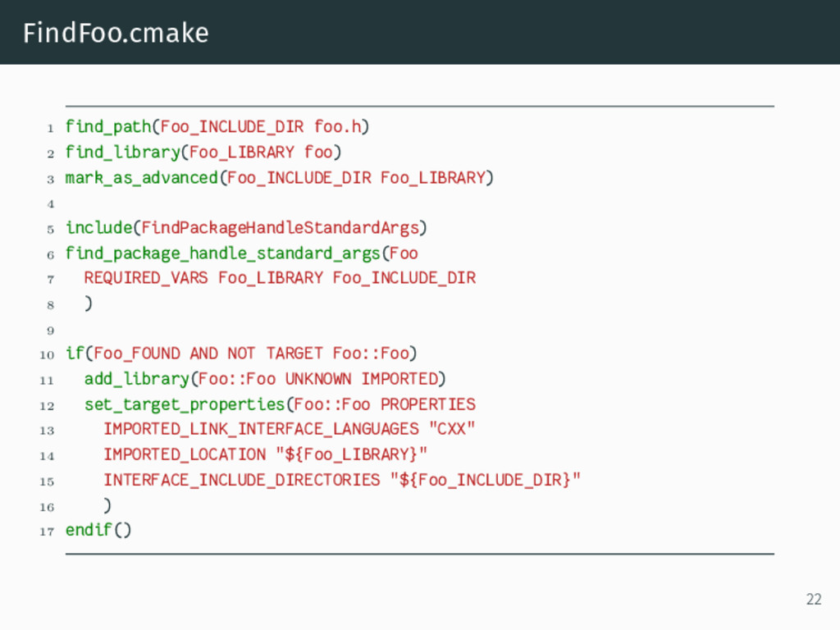The width and height of the screenshot is (840, 630).
Task: Click the include keyword on line 5
Action: (99, 228)
